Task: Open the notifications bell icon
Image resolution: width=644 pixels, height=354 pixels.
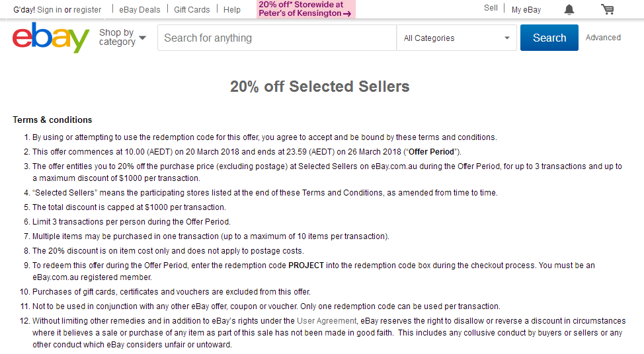Action: click(569, 9)
